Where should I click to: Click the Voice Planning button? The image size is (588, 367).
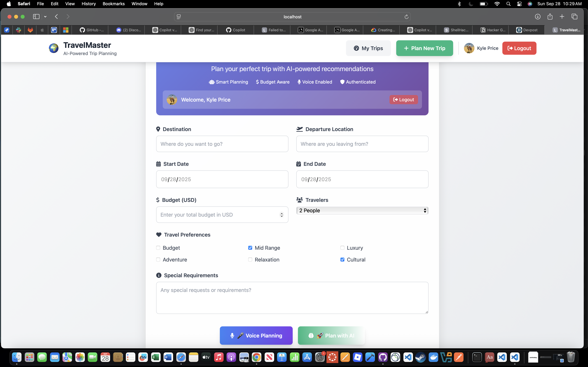[x=256, y=335]
